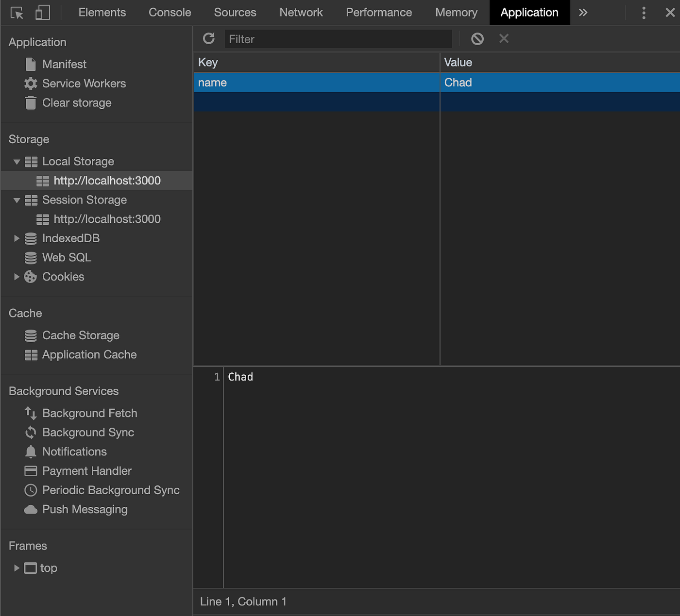This screenshot has height=616, width=680.
Task: Select the 'name' key cell
Action: (x=317, y=83)
